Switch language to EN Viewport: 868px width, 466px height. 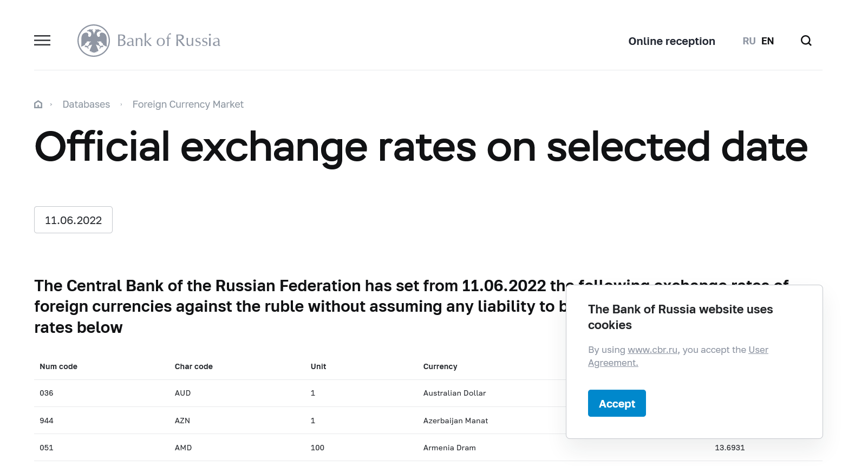[x=767, y=41]
